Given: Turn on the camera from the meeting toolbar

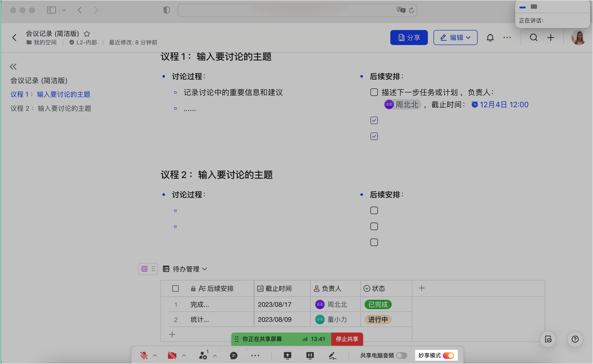Looking at the screenshot, I should pos(172,355).
